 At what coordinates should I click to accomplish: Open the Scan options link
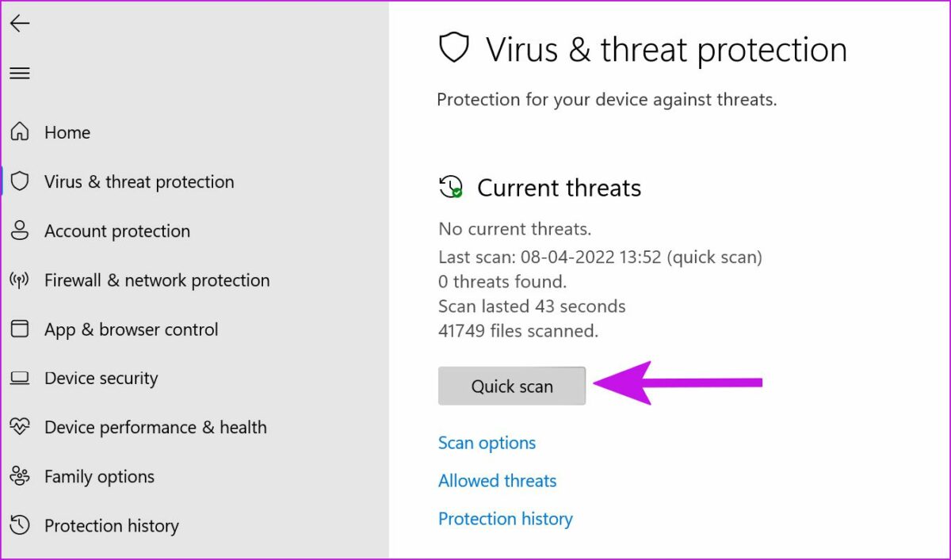point(487,443)
